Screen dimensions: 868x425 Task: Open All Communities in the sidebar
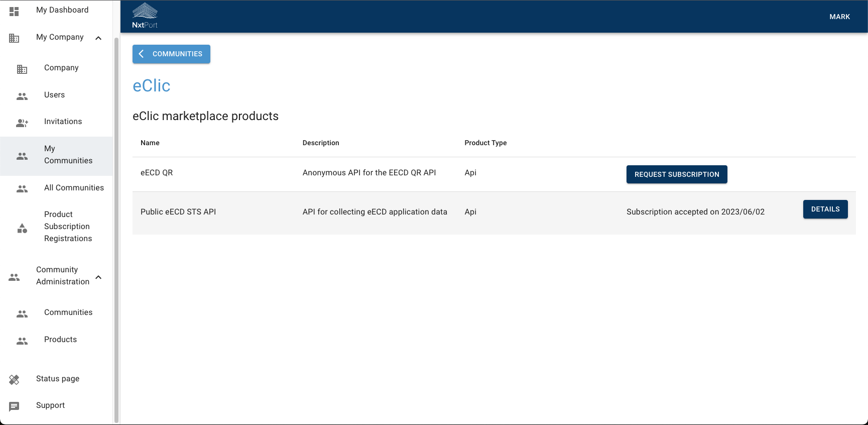74,188
